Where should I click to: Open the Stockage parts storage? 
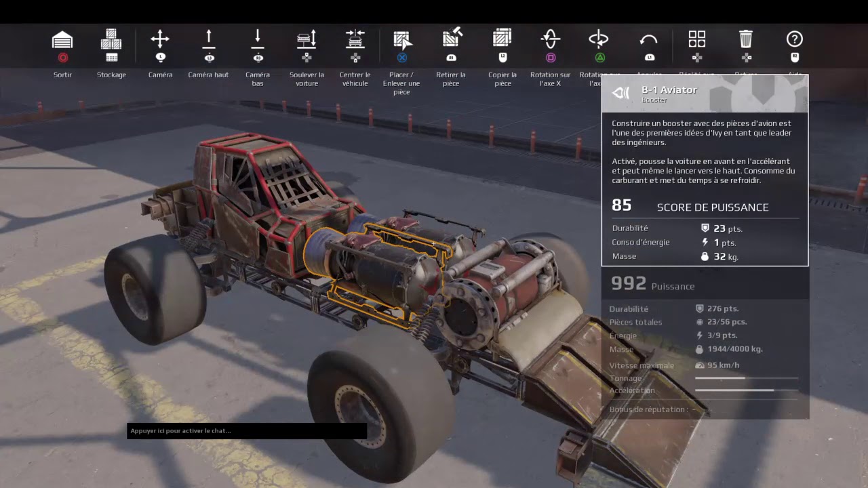click(111, 39)
